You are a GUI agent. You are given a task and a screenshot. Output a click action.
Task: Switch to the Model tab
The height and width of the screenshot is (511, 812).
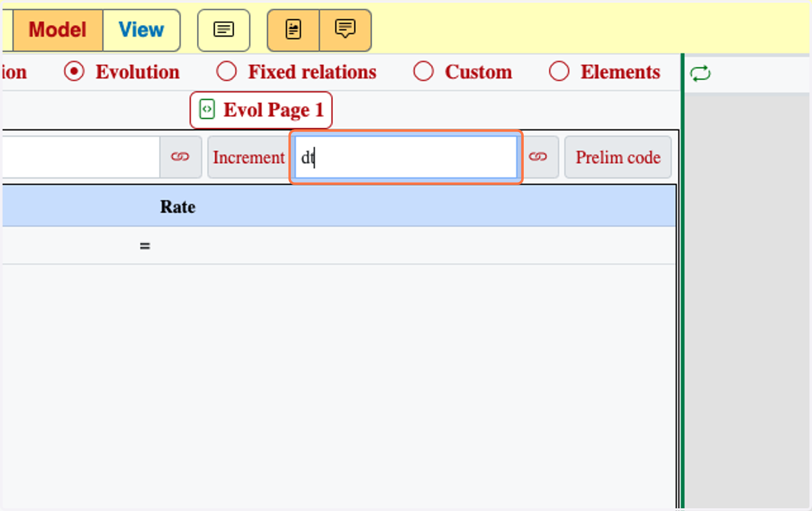58,30
